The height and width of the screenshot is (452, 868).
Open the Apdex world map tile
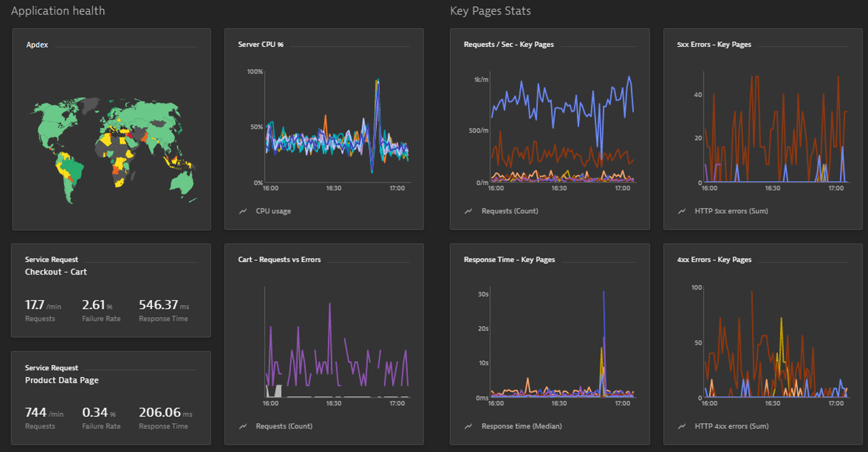coord(111,129)
